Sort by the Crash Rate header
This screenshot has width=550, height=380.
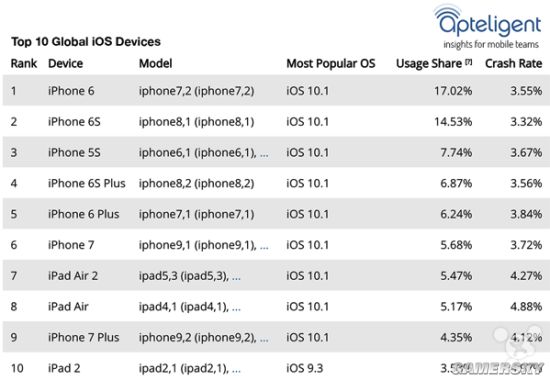pos(514,64)
